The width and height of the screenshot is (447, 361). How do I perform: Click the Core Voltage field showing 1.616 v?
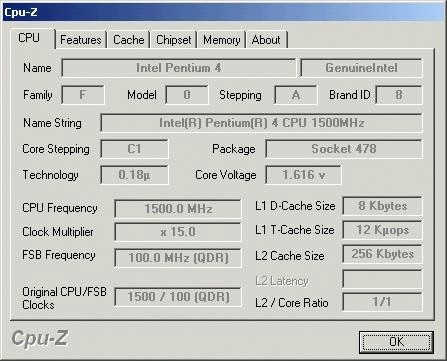303,175
